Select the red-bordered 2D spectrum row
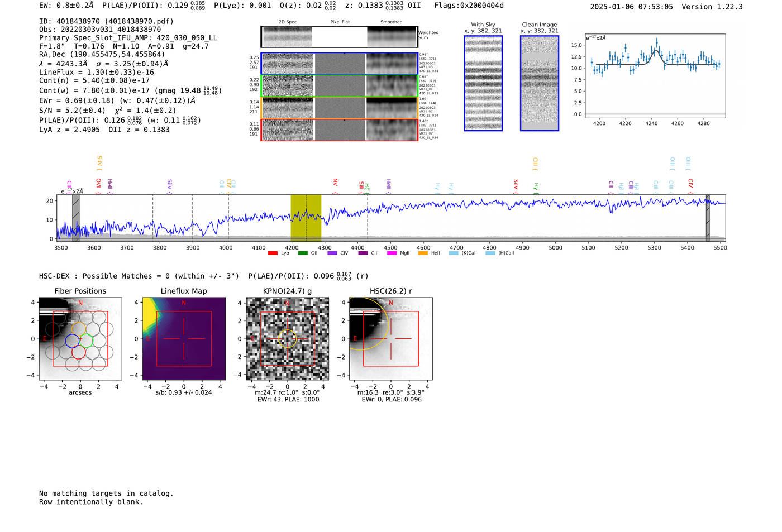The image size is (782, 532). pyautogui.click(x=339, y=130)
